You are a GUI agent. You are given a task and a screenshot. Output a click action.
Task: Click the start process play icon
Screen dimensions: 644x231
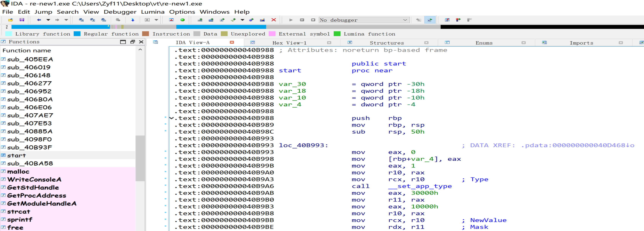[291, 20]
